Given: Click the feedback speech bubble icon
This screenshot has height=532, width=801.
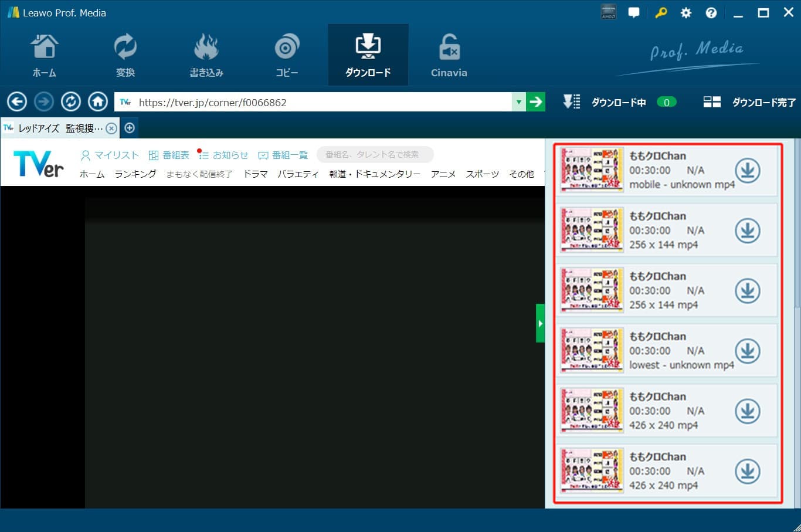Looking at the screenshot, I should [634, 12].
